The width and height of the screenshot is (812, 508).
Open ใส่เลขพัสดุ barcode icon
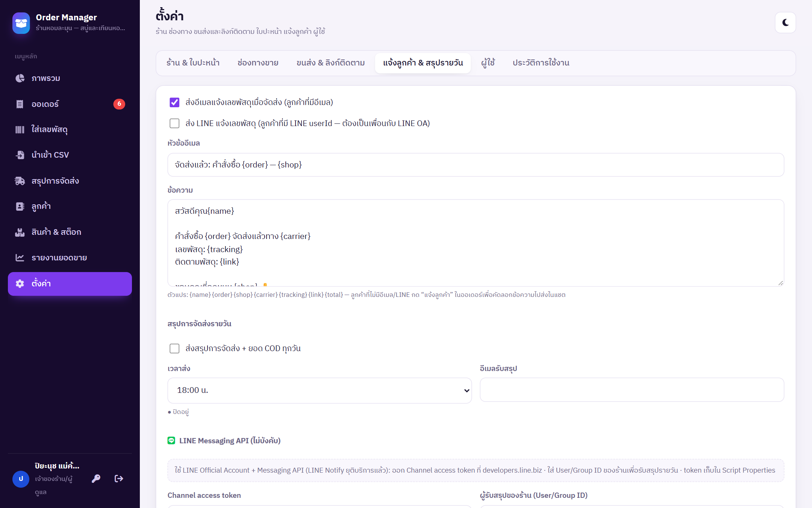coord(20,129)
